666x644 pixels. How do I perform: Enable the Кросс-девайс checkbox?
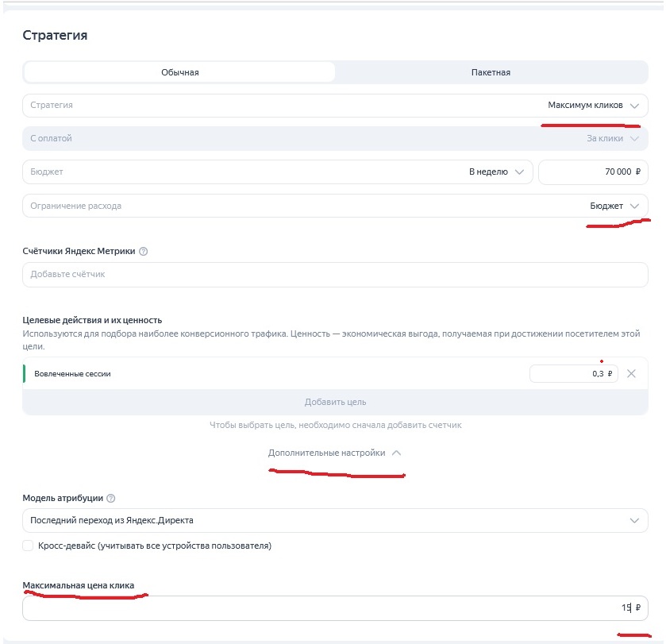pyautogui.click(x=28, y=546)
